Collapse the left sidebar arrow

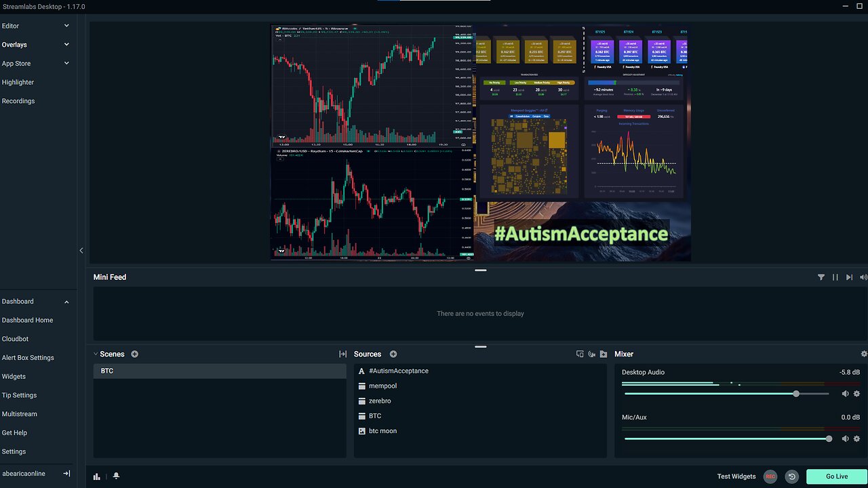(x=81, y=251)
